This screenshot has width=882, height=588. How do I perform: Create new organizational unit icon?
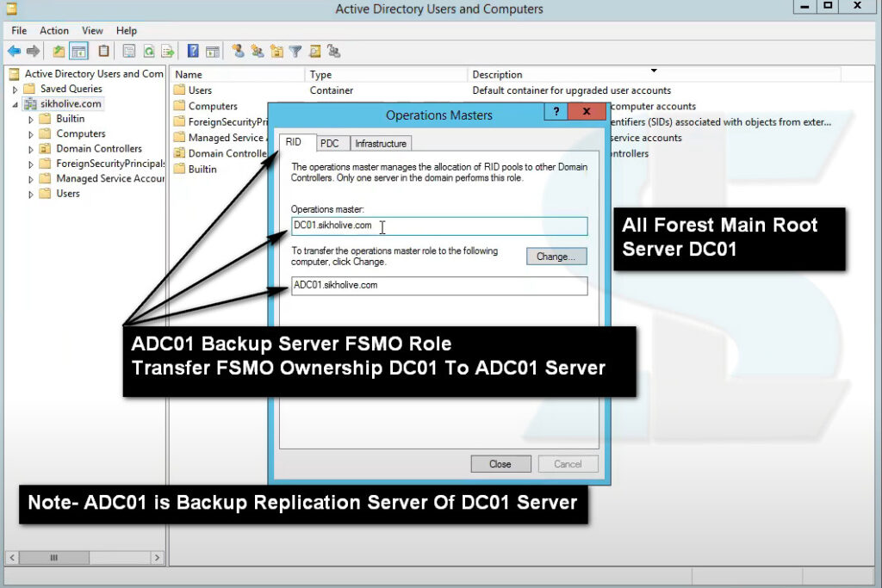276,52
